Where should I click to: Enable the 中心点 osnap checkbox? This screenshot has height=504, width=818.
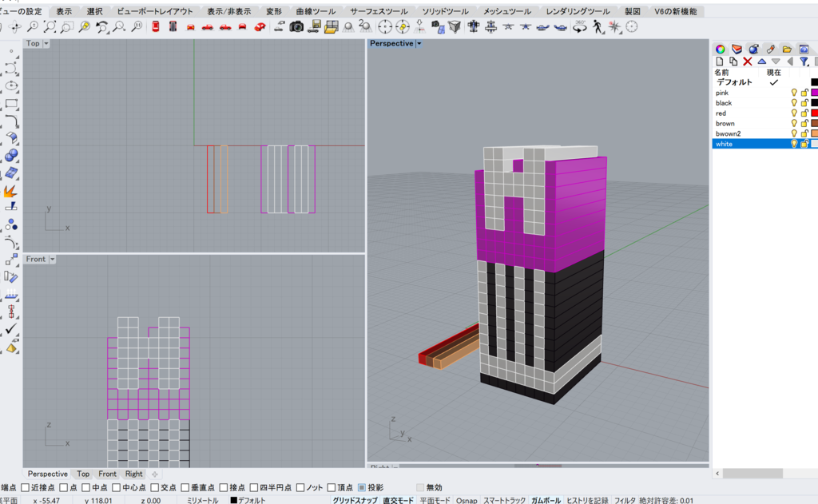pyautogui.click(x=117, y=488)
